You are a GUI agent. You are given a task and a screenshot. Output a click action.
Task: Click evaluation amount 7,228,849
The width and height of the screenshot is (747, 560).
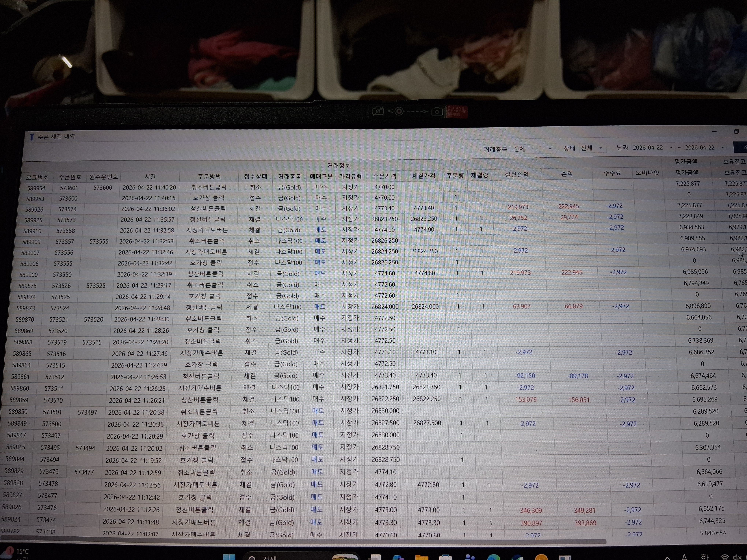[691, 216]
